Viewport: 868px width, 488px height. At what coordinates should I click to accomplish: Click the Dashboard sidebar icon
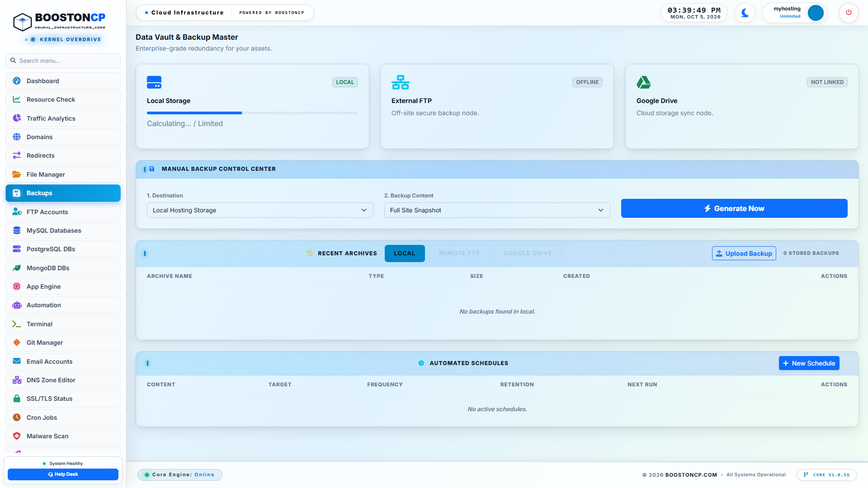tap(17, 81)
